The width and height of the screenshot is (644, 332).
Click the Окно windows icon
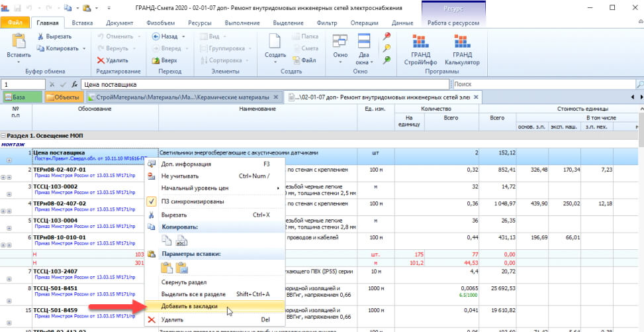(340, 41)
